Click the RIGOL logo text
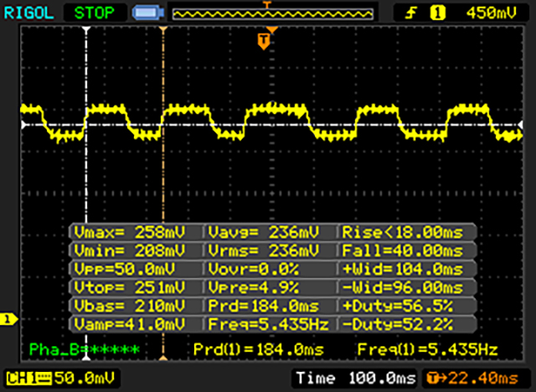The width and height of the screenshot is (536, 392). point(28,13)
